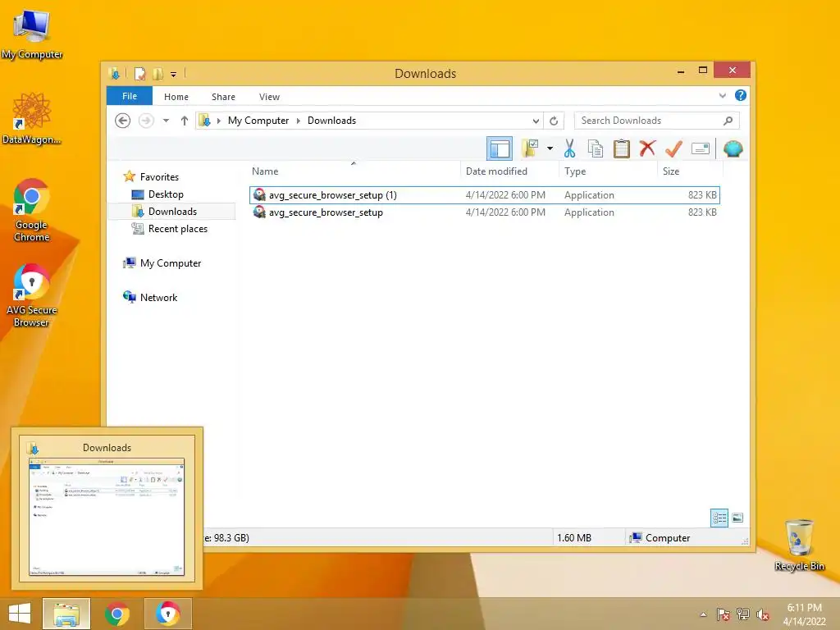Screen dimensions: 840x630
Task: Open dropdown arrow next to folder options icon
Action: click(x=550, y=148)
